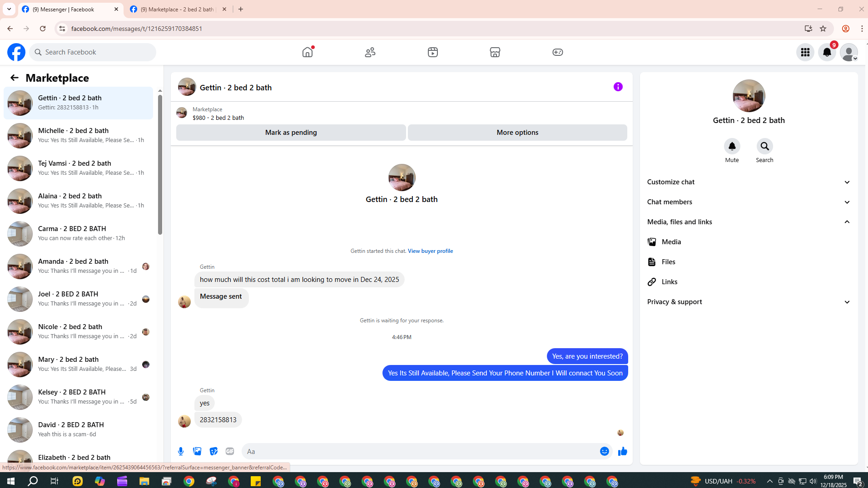The image size is (868, 488).
Task: Open Carma 2 BED 2 BATH chat
Action: (x=78, y=234)
